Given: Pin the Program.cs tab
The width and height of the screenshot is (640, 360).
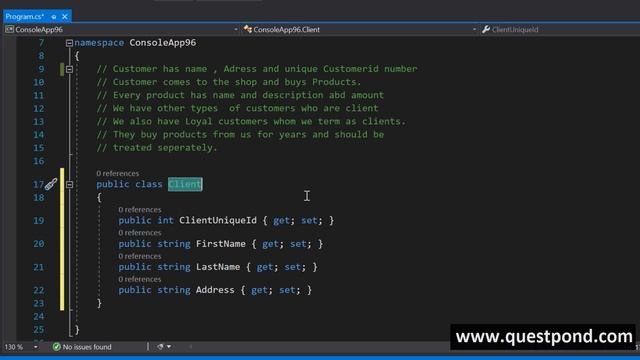Looking at the screenshot, I should 54,17.
